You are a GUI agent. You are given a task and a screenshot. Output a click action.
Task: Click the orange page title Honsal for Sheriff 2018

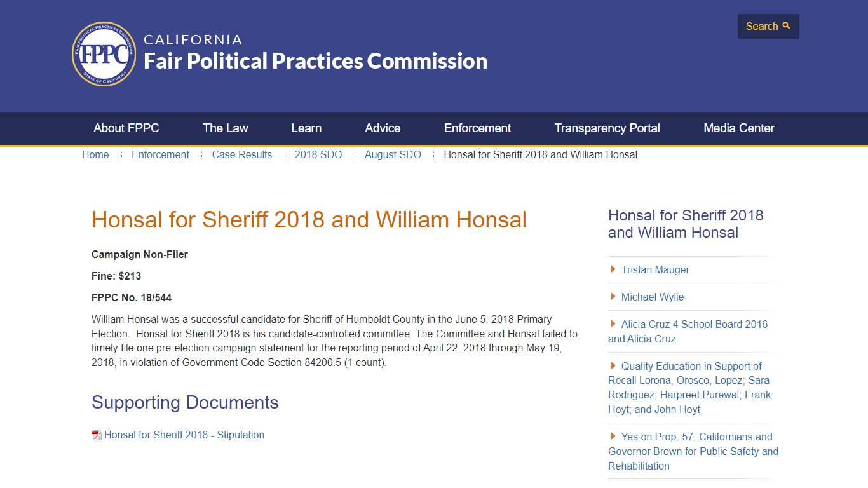pyautogui.click(x=309, y=220)
